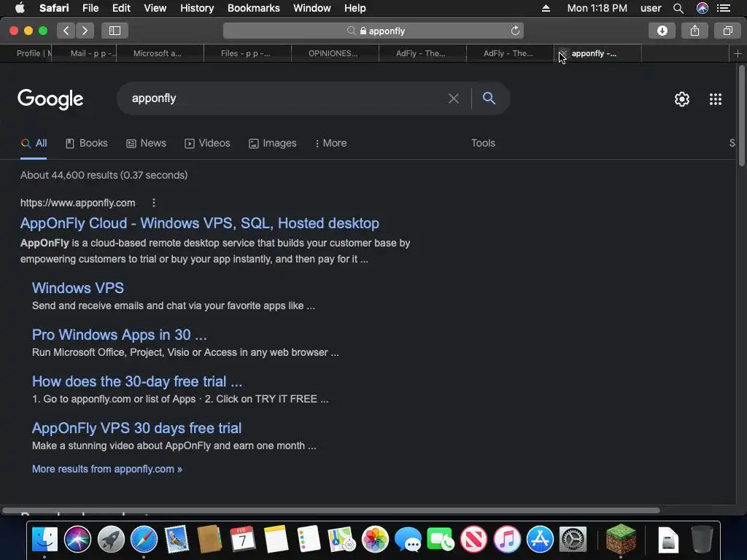Open three-dot menu beside apponfly.com URL
747x560 pixels.
[154, 203]
